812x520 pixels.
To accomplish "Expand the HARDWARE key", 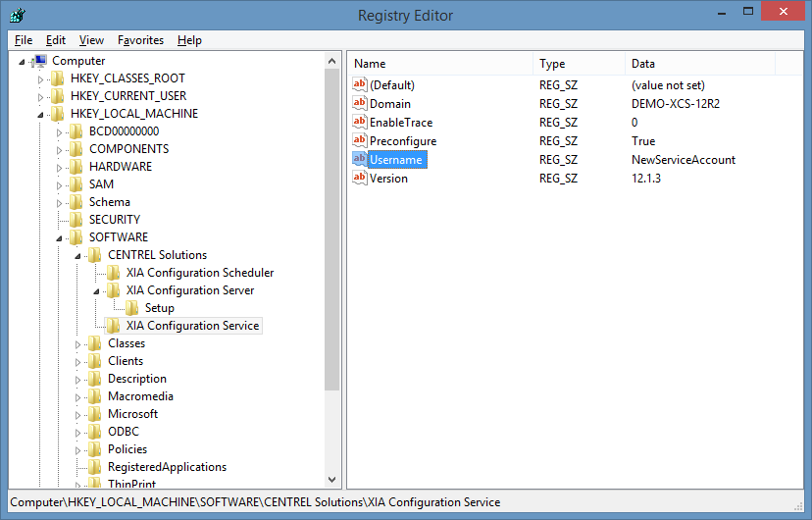I will click(59, 168).
